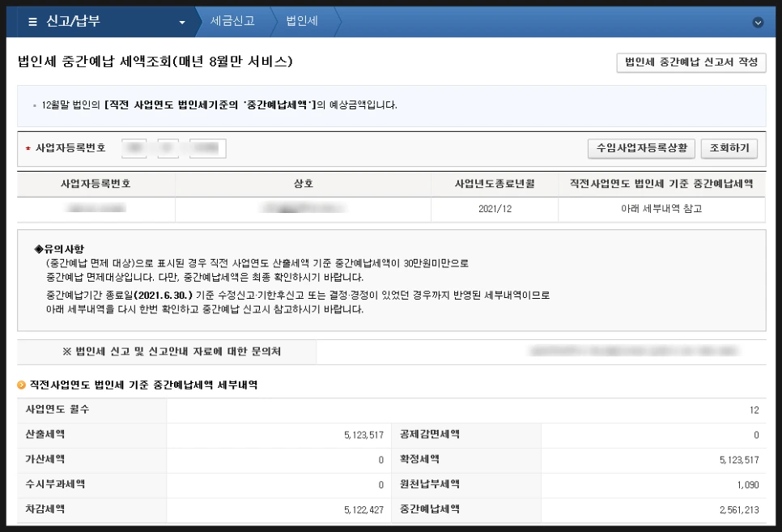
Task: Click the last 사업자등록번호 input box
Action: (206, 147)
